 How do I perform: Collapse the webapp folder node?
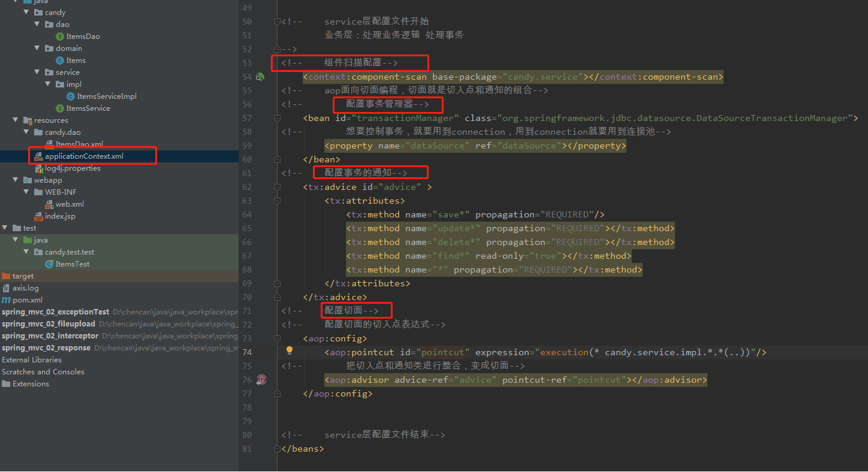click(15, 180)
